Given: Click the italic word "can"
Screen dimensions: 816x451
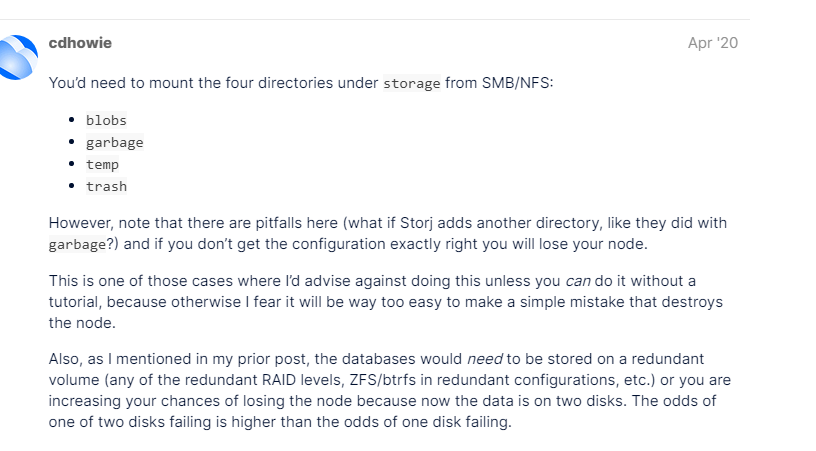Looking at the screenshot, I should point(578,281).
